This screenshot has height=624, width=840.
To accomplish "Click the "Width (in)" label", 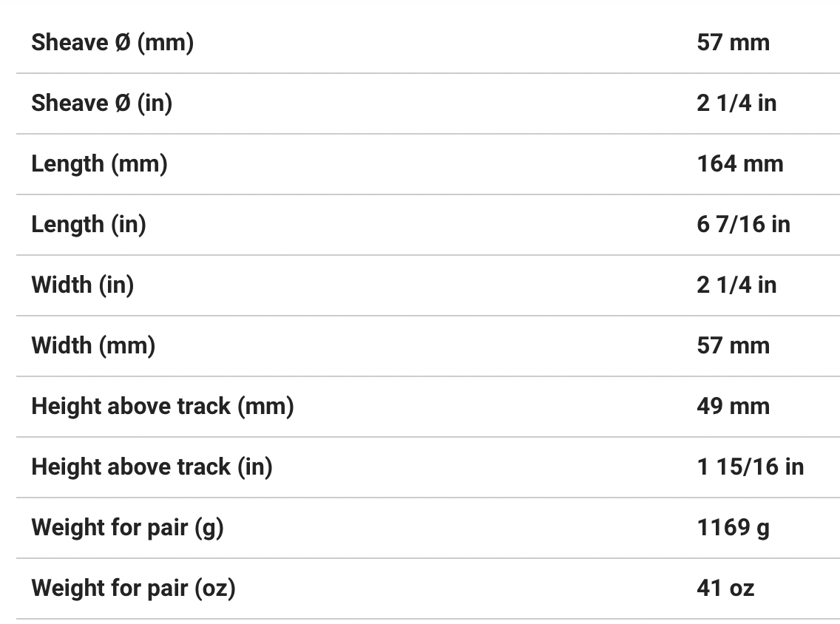I will (x=82, y=285).
